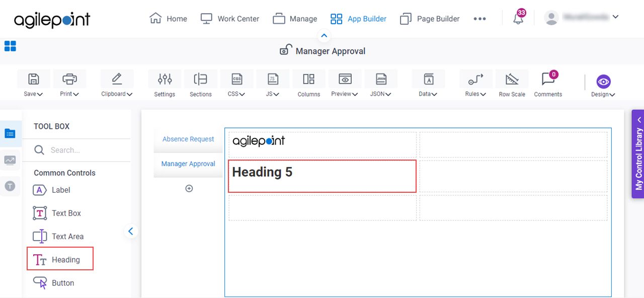Open the JS script menu

(x=273, y=84)
